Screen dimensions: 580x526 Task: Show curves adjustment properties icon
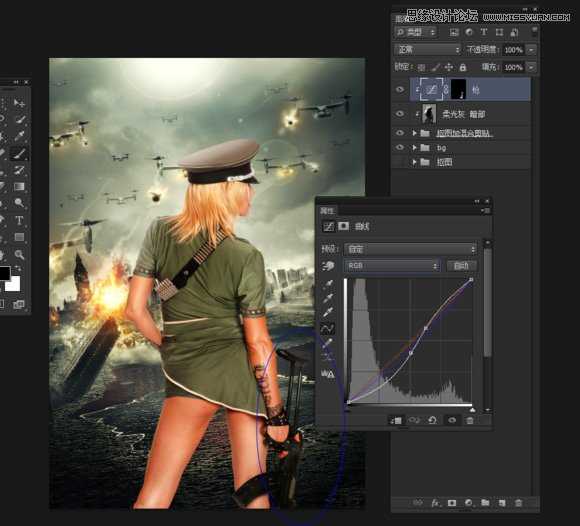coord(328,226)
